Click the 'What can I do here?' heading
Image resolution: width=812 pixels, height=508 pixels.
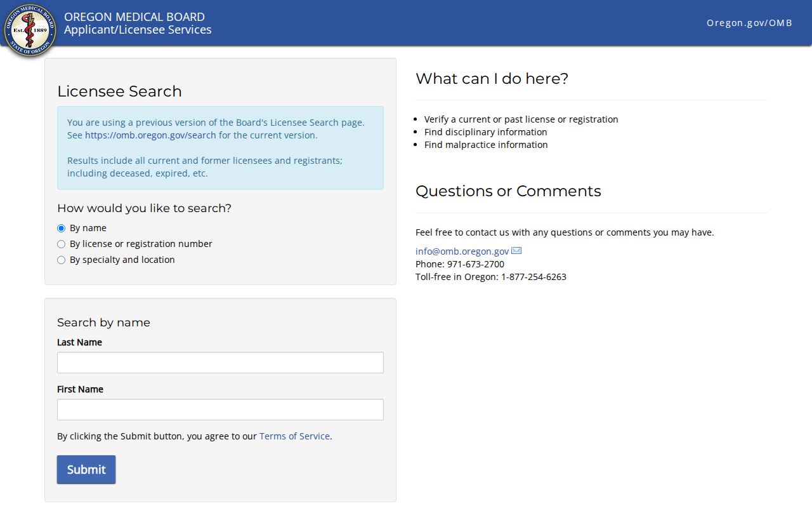pos(492,79)
